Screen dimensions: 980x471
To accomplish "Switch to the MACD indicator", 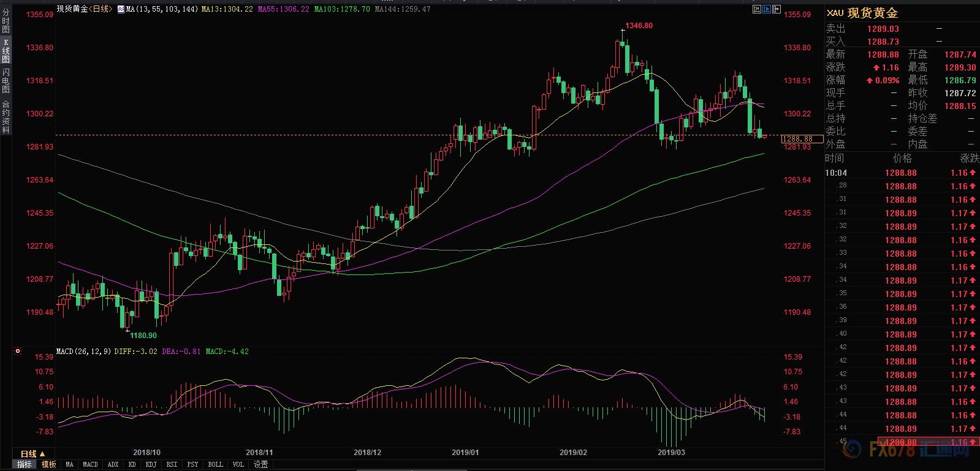I will (90, 465).
